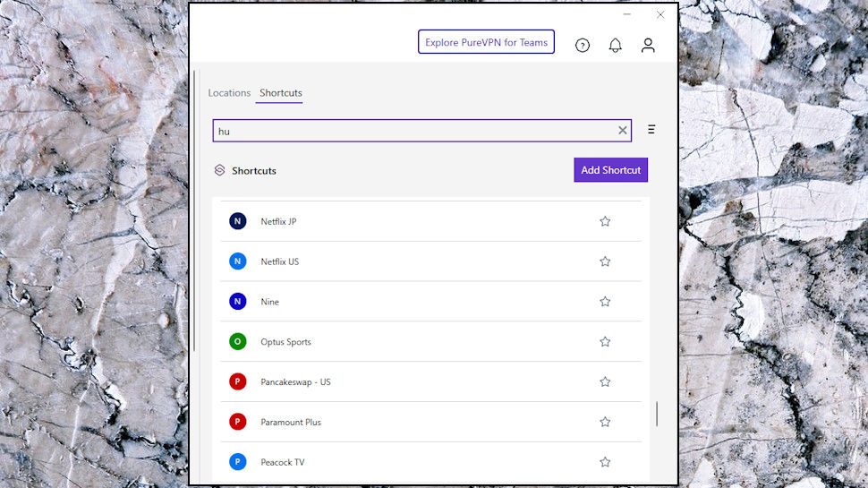Viewport: 868px width, 488px height.
Task: Click the Netflix US circular N icon
Action: click(x=237, y=261)
